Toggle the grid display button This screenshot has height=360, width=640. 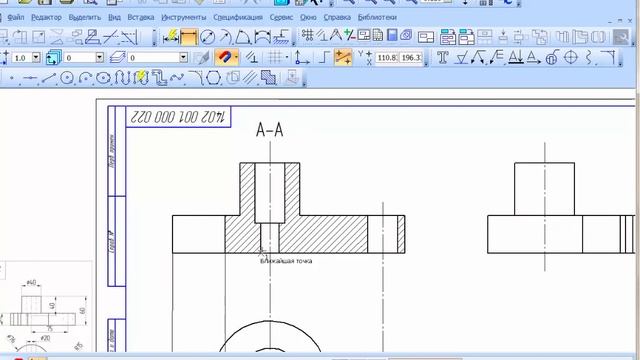click(275, 58)
